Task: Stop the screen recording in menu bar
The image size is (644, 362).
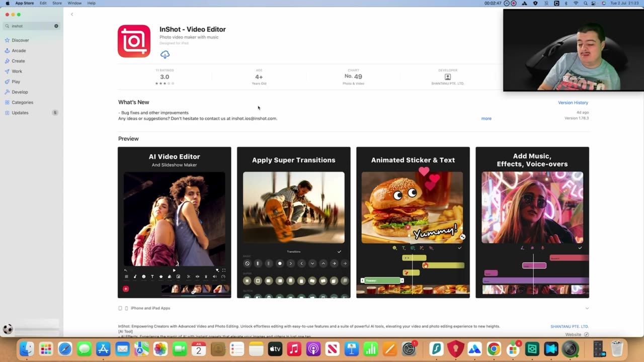Action: 514,3
